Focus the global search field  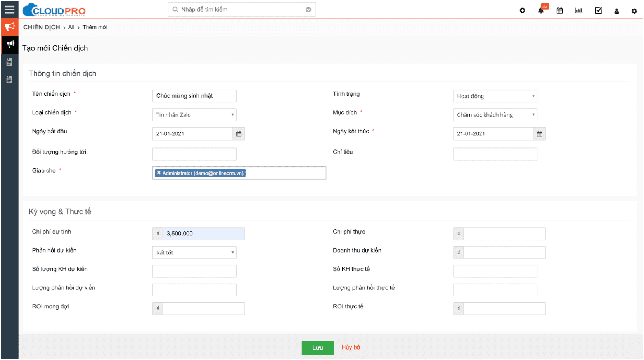242,10
